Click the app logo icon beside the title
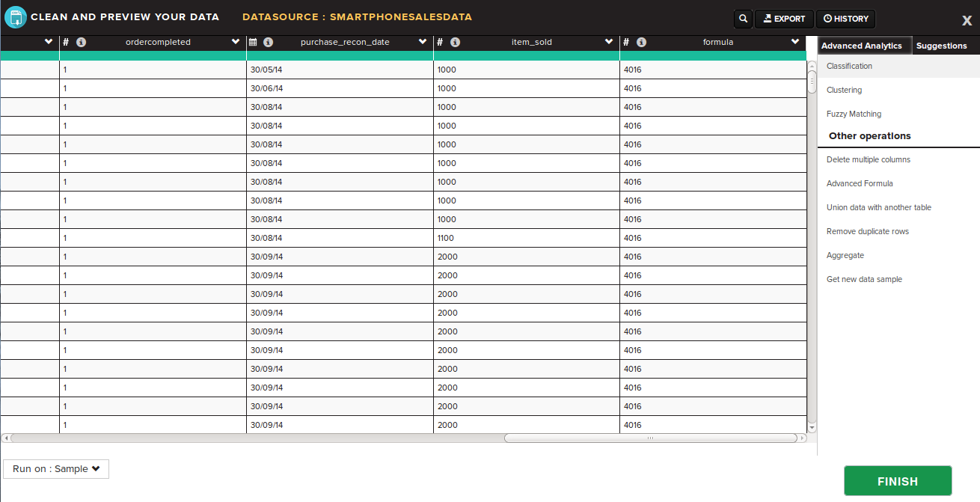Image resolution: width=980 pixels, height=502 pixels. tap(16, 17)
